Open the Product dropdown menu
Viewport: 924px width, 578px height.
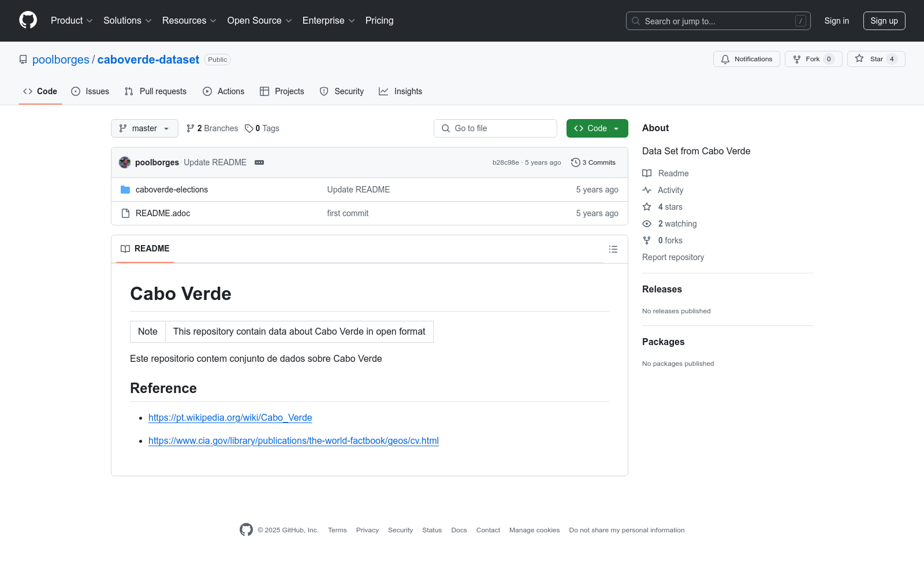[72, 21]
